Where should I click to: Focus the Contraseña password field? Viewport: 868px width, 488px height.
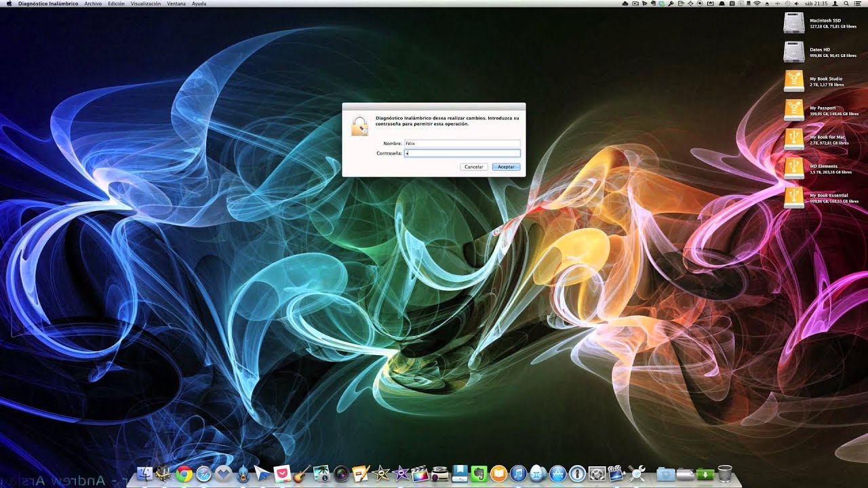click(462, 154)
